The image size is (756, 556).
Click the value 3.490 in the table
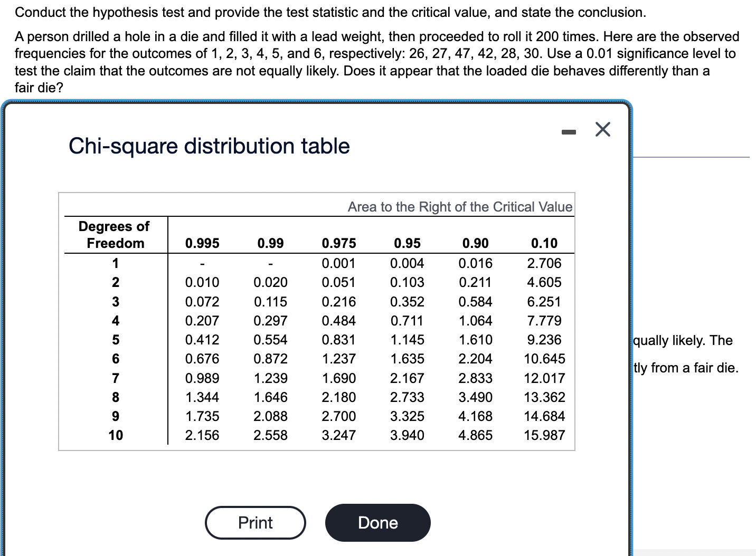point(475,397)
